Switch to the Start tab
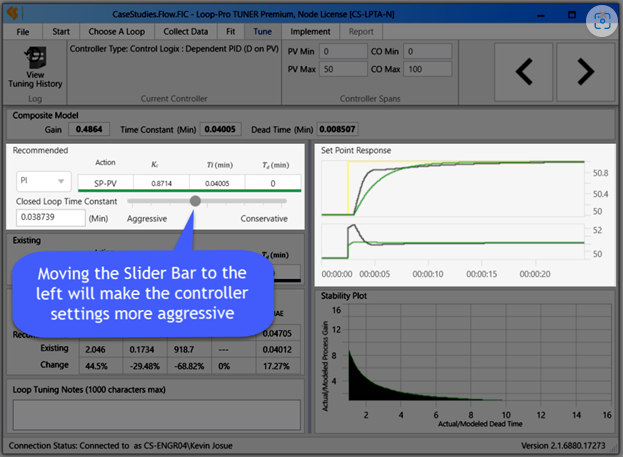Screen dimensions: 623x457 coord(61,32)
